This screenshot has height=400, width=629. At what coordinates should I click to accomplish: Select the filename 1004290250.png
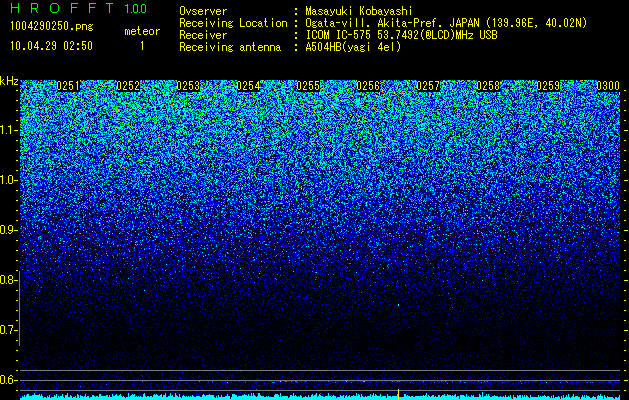tap(52, 26)
